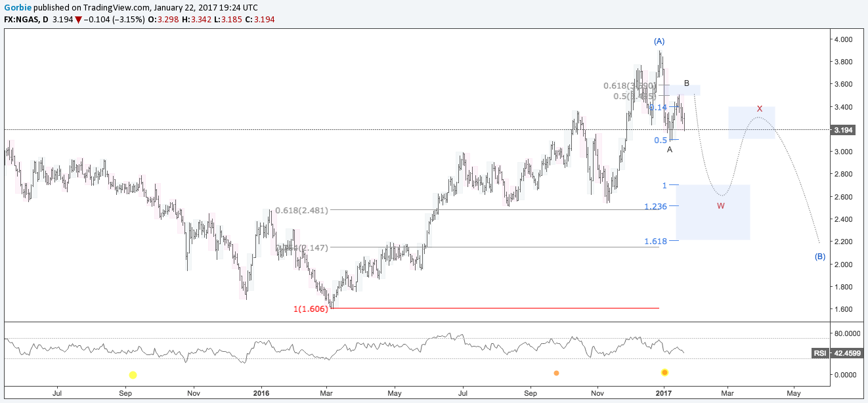Click the blue 1.618 extension label

655,242
